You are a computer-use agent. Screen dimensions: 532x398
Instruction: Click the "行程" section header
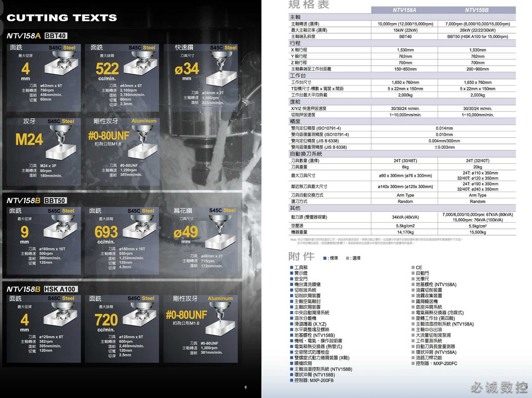click(x=295, y=43)
